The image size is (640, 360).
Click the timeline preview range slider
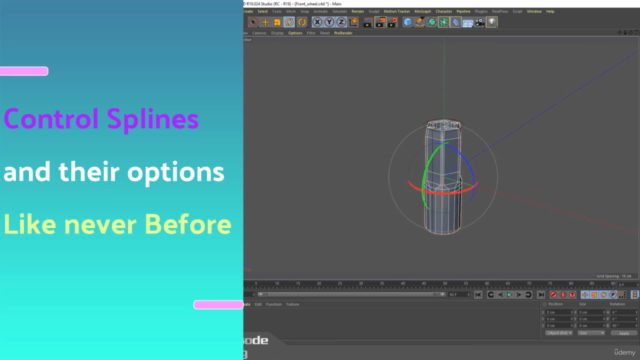[x=351, y=294]
